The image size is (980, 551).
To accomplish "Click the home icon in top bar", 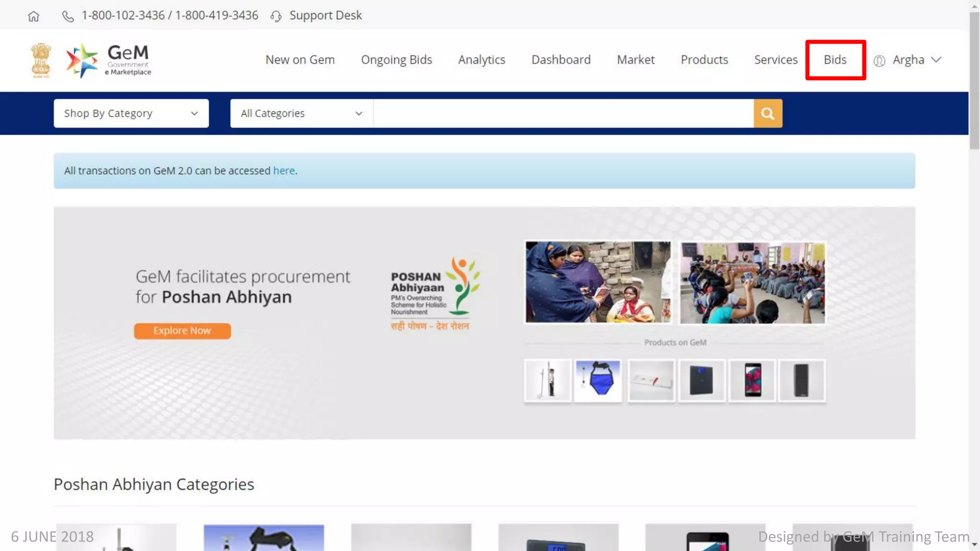I will [x=33, y=16].
